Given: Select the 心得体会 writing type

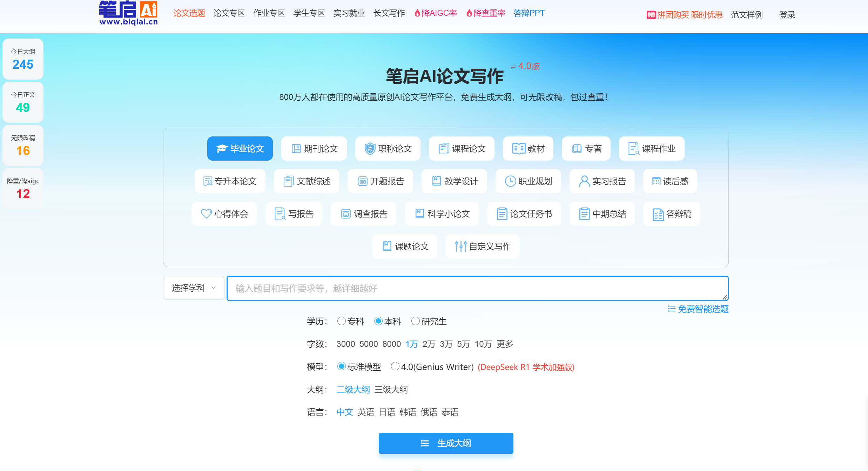Looking at the screenshot, I should pos(224,214).
